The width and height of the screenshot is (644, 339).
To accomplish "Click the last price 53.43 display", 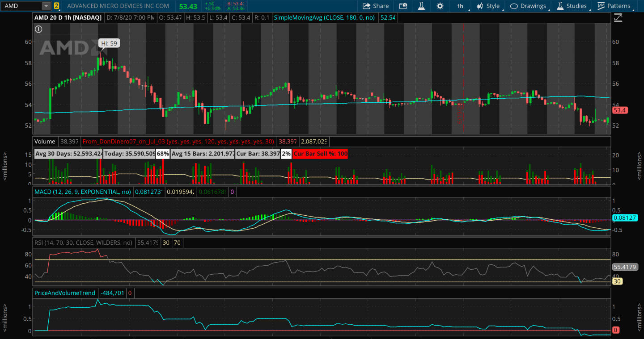I will pos(188,6).
